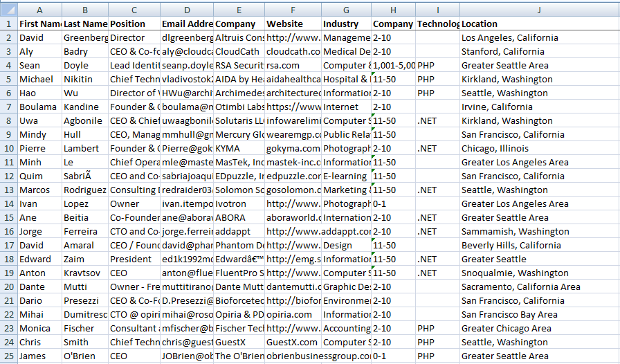Select the 'Mindy' first name cell

coord(40,134)
